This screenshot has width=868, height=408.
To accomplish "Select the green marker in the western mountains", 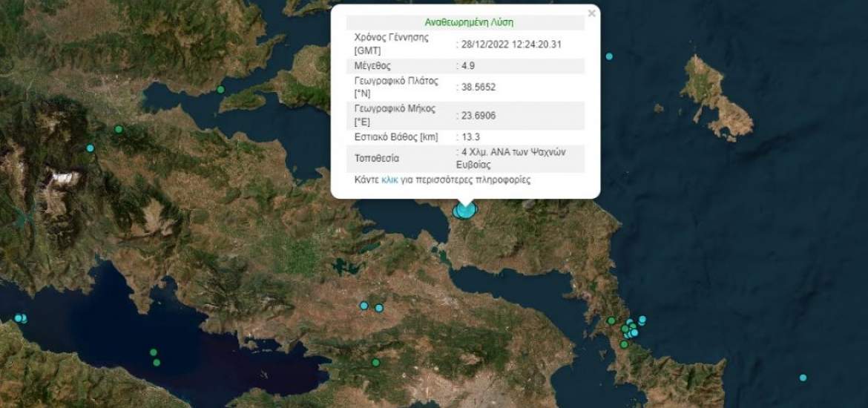I will 118,129.
